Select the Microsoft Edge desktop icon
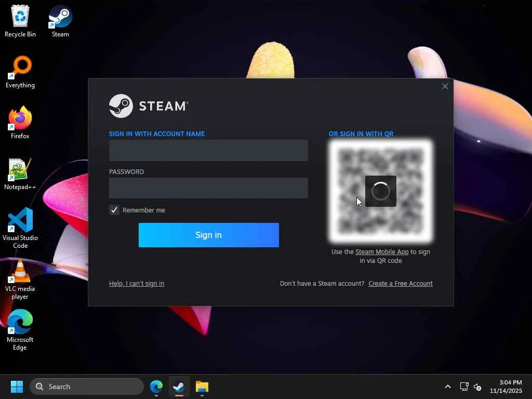The height and width of the screenshot is (399, 532). [20, 330]
